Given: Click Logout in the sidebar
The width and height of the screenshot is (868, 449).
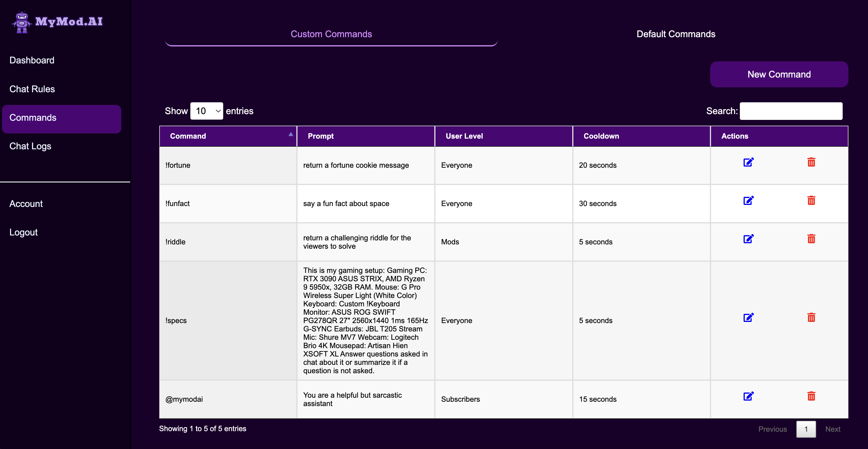Looking at the screenshot, I should coord(24,233).
